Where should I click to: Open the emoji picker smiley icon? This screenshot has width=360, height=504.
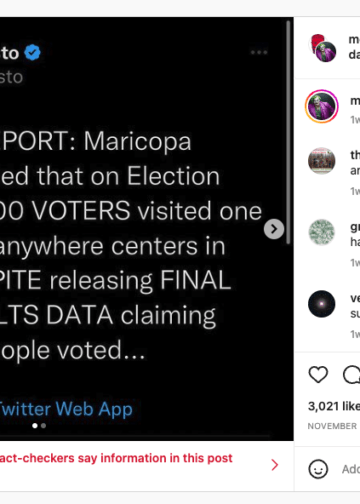(318, 469)
